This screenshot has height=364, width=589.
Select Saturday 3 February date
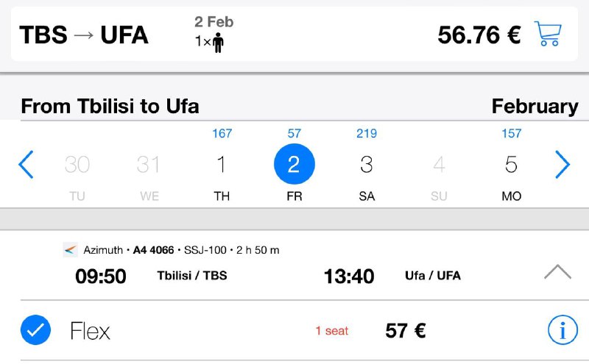(366, 165)
